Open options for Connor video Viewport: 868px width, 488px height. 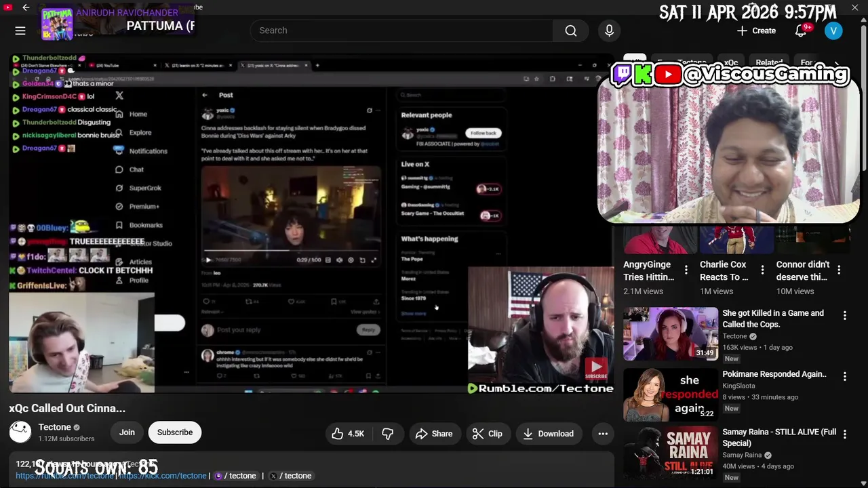pyautogui.click(x=839, y=270)
